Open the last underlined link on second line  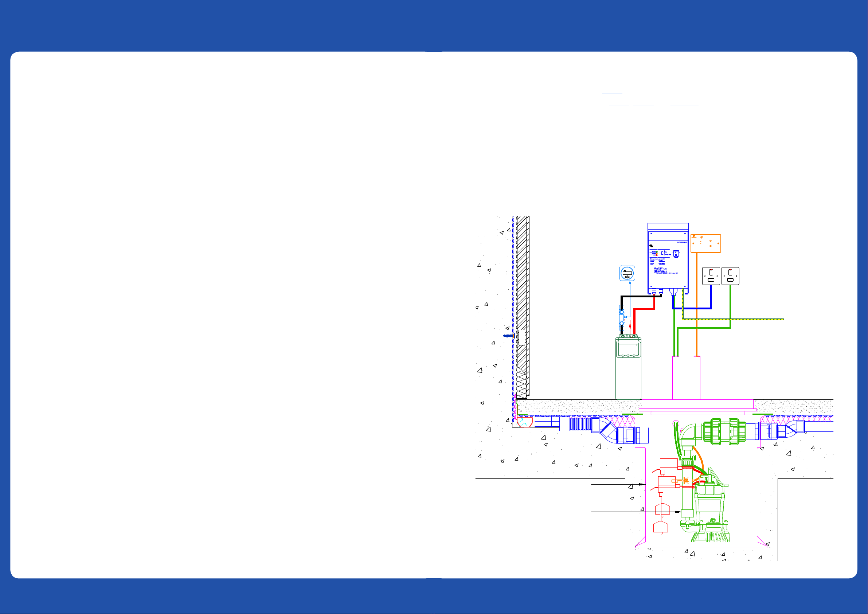pyautogui.click(x=684, y=103)
